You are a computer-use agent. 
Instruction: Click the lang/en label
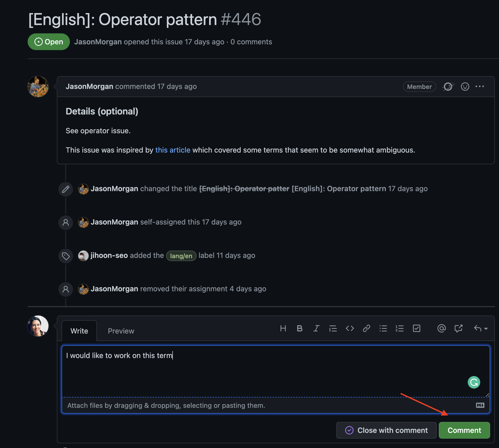181,256
